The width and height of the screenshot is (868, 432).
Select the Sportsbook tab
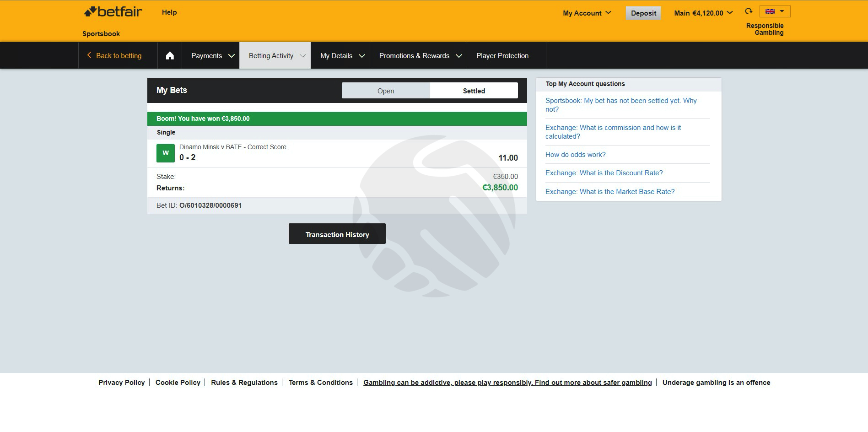[101, 33]
